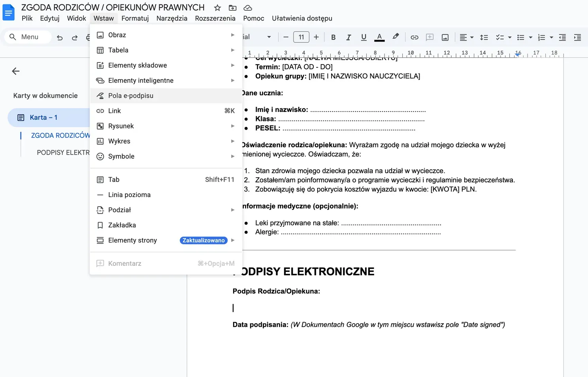Expand bulleted list options arrow
The width and height of the screenshot is (588, 377).
coord(531,37)
